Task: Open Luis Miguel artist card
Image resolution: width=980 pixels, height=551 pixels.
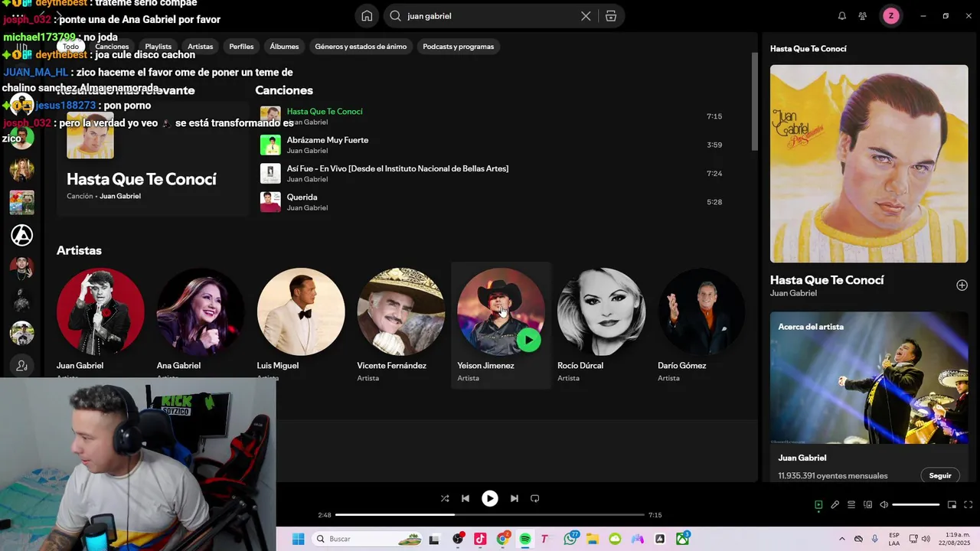Action: click(301, 324)
